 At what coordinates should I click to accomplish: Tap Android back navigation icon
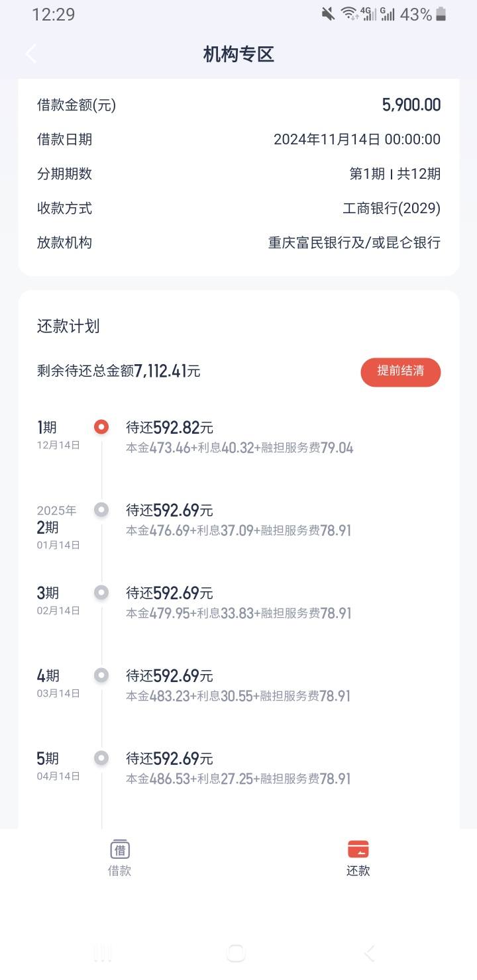tap(370, 954)
